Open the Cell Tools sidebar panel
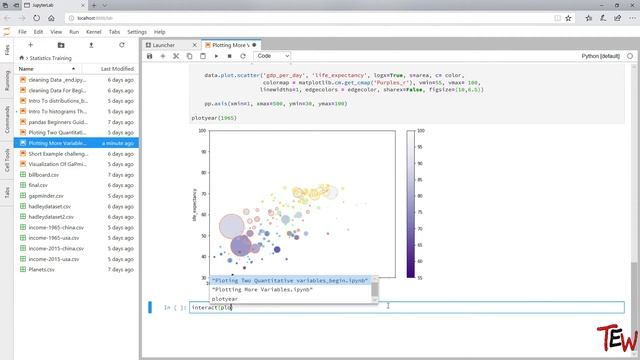Screen dimensions: 640x360 (7, 160)
